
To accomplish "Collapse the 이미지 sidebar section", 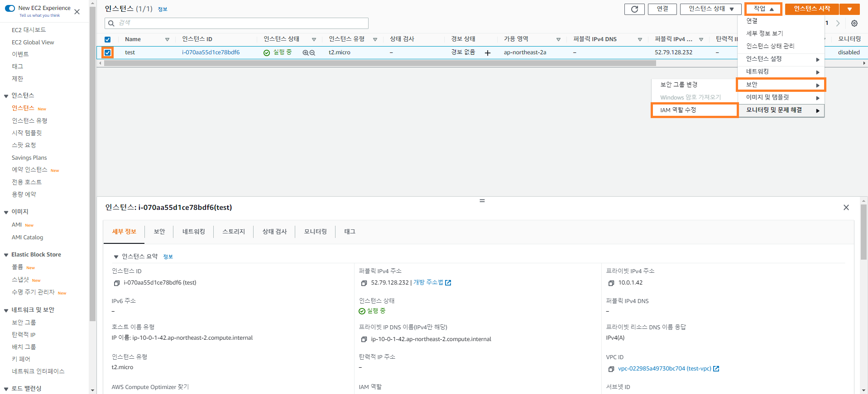I will coord(6,212).
